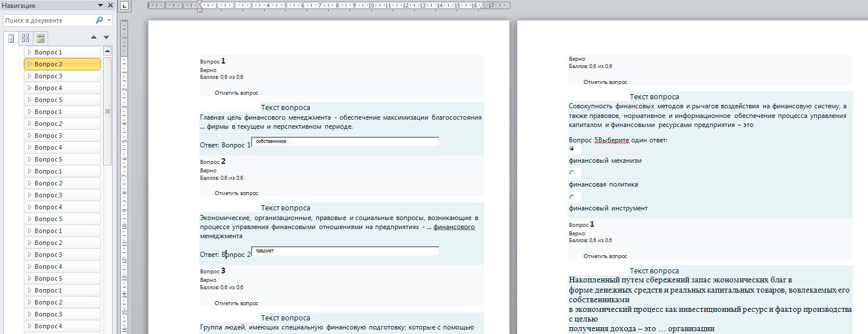Click the navigation list scrollbar thumb
Screen dimensions: 868x334
[x=108, y=111]
